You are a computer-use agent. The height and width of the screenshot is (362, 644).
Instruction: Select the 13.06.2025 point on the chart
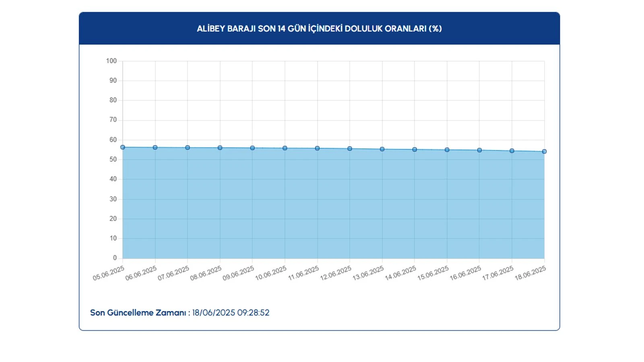coord(382,149)
